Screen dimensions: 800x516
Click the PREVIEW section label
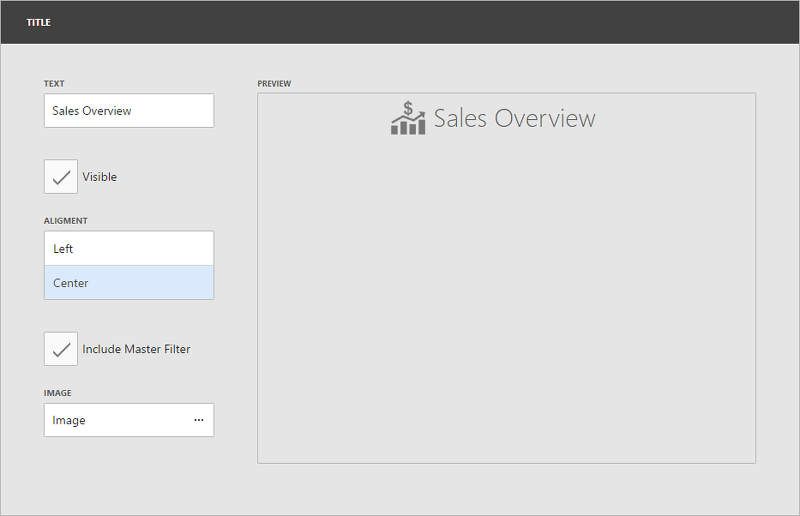(x=274, y=84)
